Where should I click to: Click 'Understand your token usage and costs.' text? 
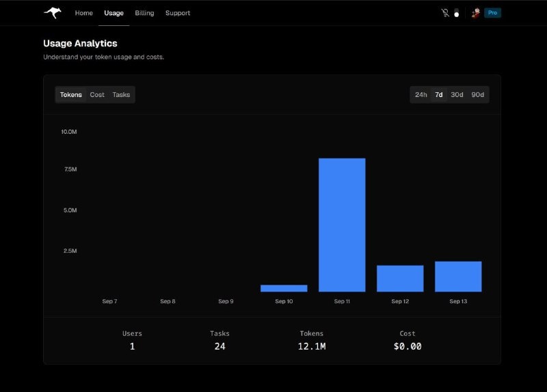click(x=104, y=57)
